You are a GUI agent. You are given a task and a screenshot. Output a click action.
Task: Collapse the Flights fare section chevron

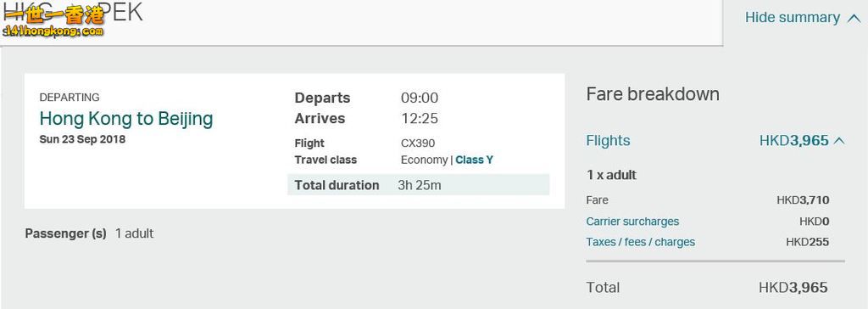pos(839,141)
